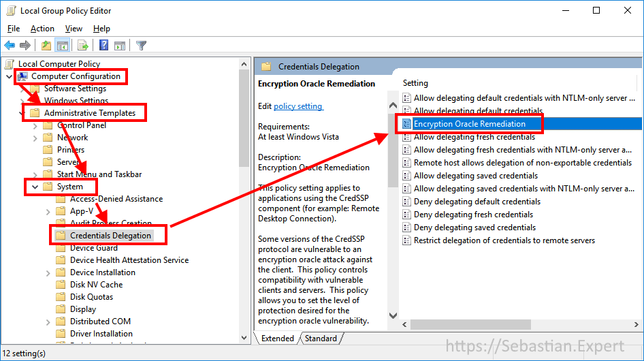The image size is (644, 361).
Task: Click the Device Health Attestation Service folder icon
Action: pyautogui.click(x=61, y=260)
